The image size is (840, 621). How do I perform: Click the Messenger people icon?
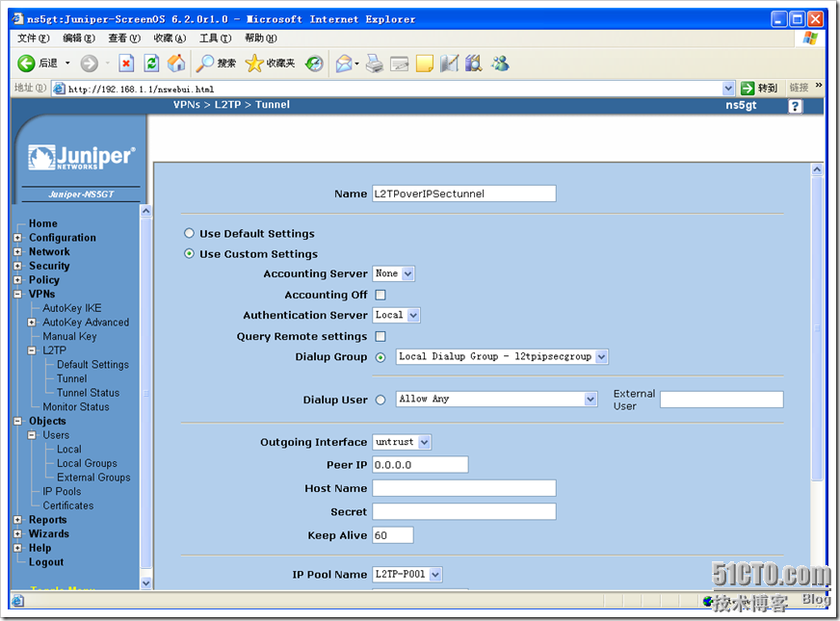click(x=500, y=64)
